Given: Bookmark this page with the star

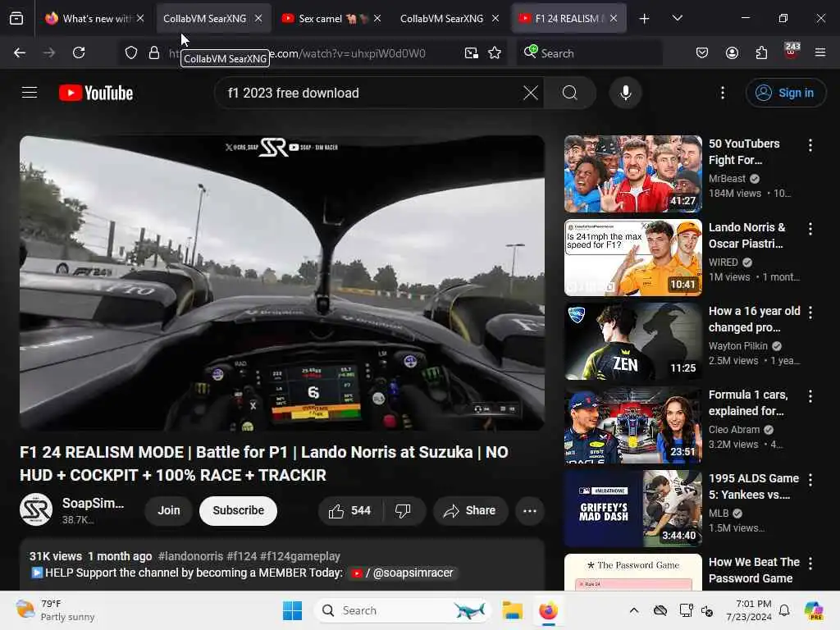Looking at the screenshot, I should 495,52.
